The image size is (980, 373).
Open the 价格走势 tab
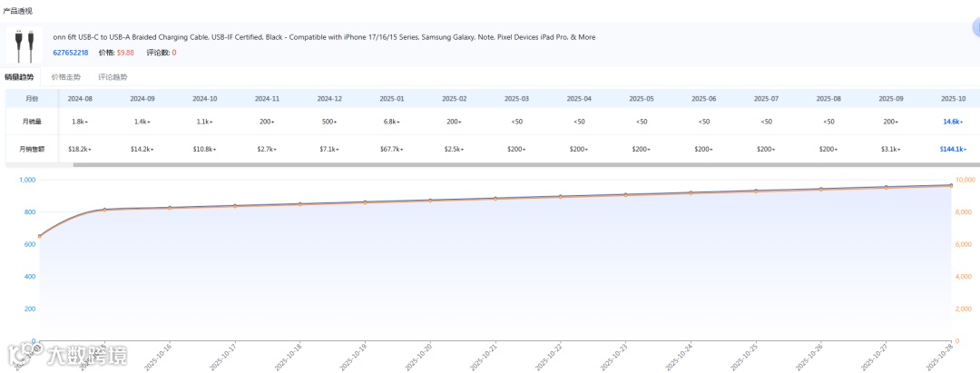tap(66, 77)
